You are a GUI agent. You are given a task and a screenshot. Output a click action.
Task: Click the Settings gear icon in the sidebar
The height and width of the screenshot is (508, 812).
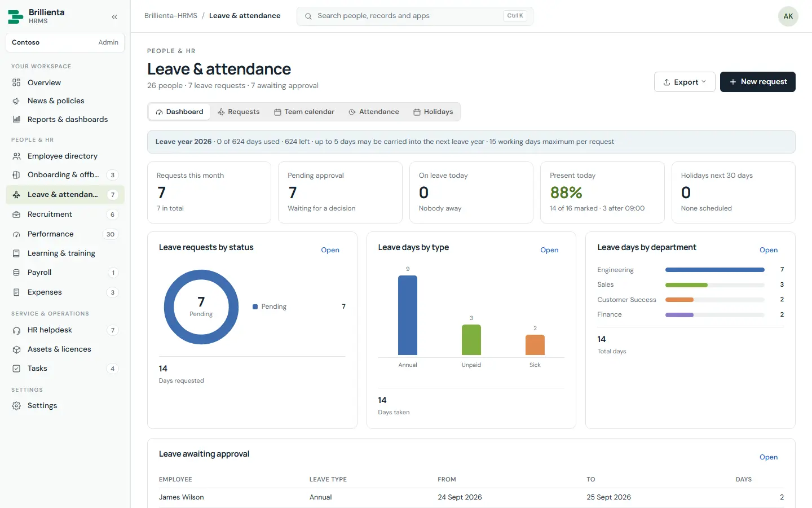pyautogui.click(x=16, y=406)
